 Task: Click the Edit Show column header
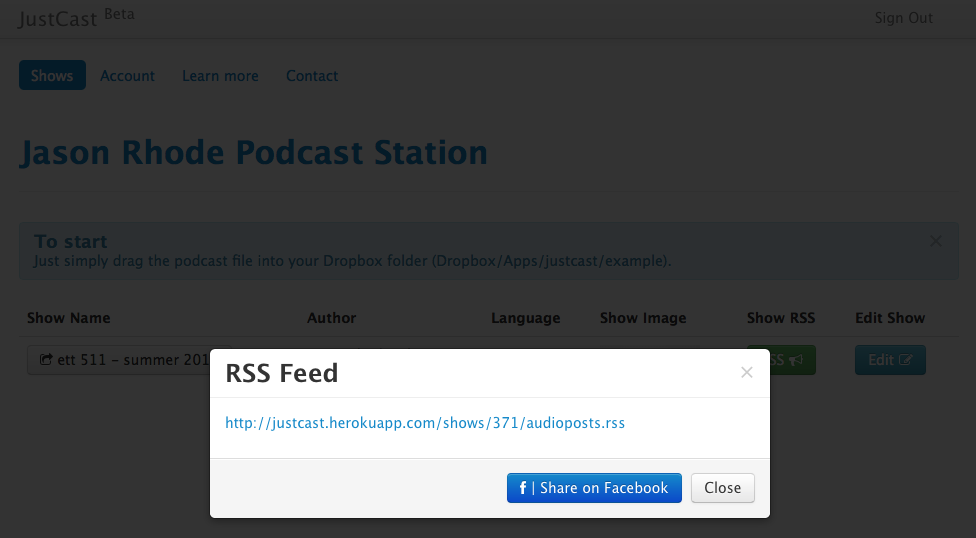890,318
